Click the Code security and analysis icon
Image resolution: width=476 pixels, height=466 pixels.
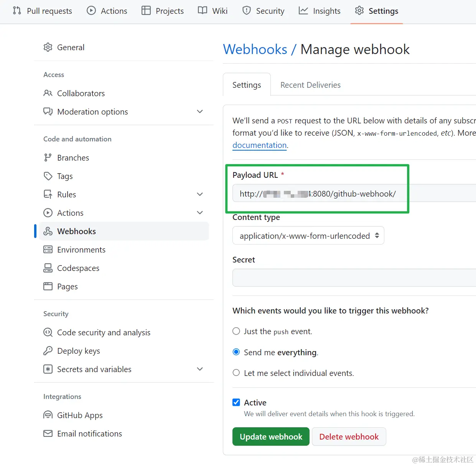48,332
